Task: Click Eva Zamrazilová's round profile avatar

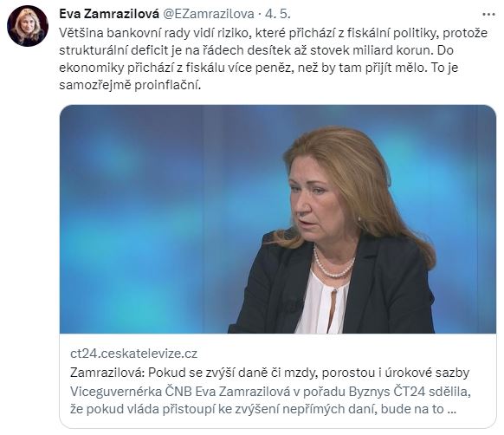Action: 28,26
